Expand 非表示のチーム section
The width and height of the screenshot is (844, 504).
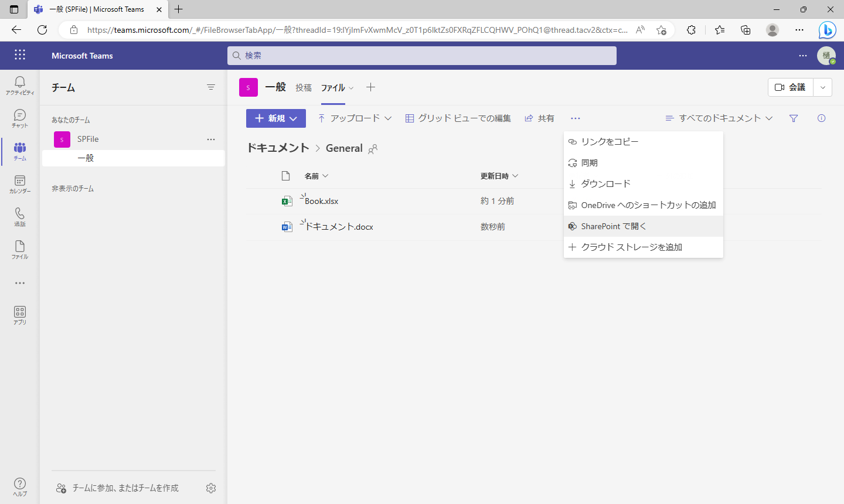(x=73, y=189)
